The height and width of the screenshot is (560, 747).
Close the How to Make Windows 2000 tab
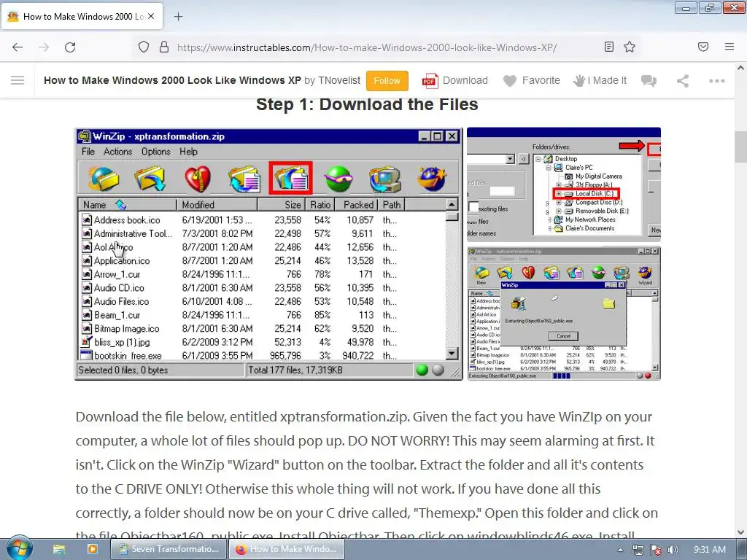[151, 16]
